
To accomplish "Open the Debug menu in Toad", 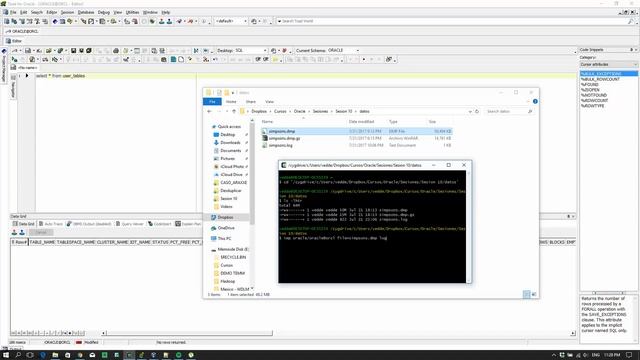I will click(104, 12).
